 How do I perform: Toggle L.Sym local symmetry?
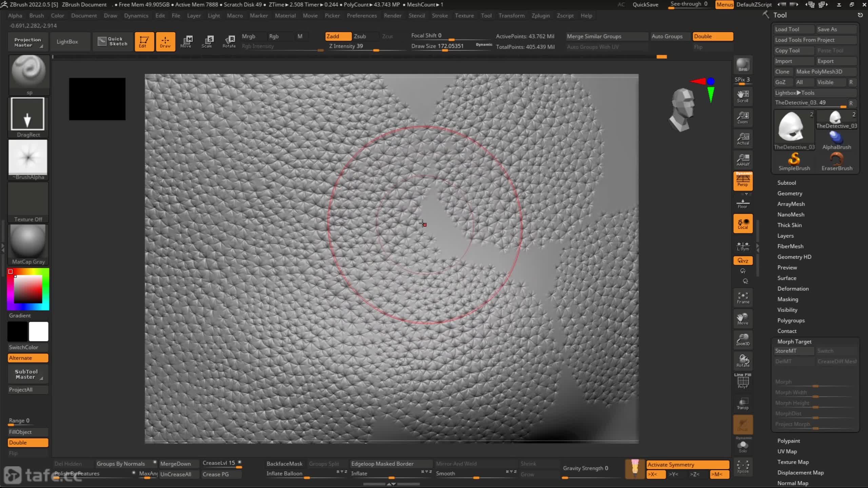point(743,246)
